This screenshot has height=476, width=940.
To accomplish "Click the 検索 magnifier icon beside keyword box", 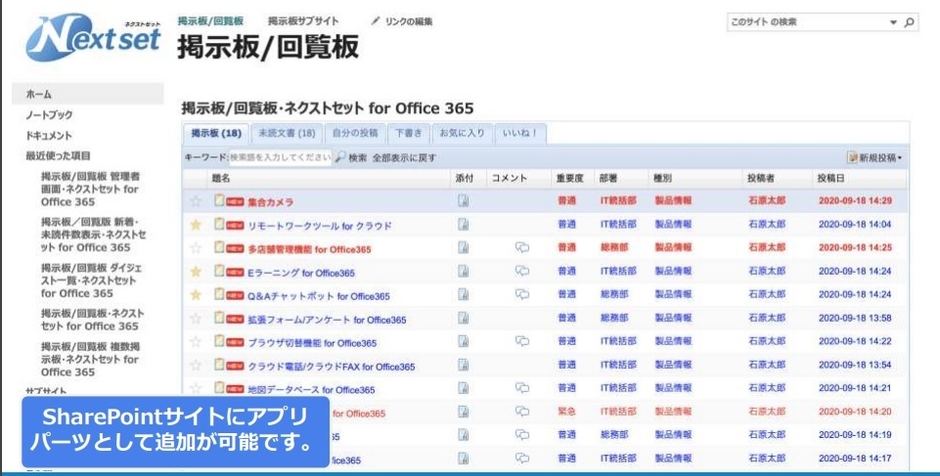I will [340, 158].
